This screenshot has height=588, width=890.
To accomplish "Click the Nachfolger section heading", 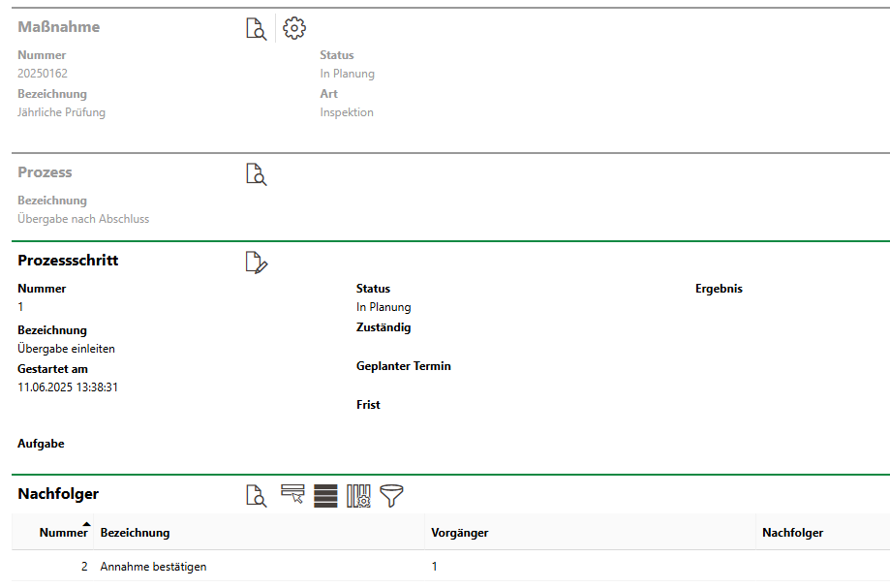I will click(58, 494).
